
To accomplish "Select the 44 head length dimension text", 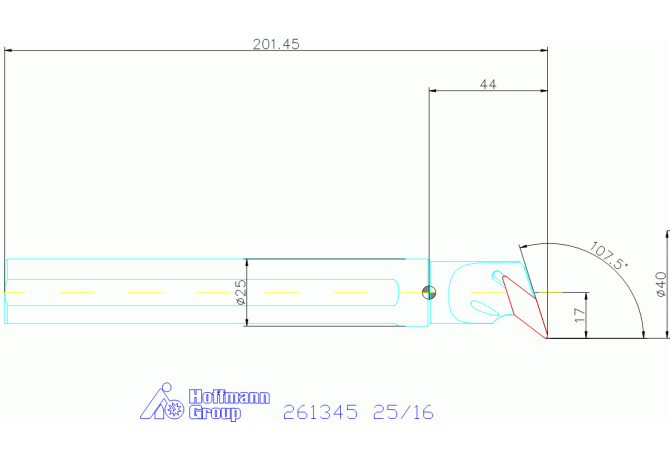I will tap(488, 85).
